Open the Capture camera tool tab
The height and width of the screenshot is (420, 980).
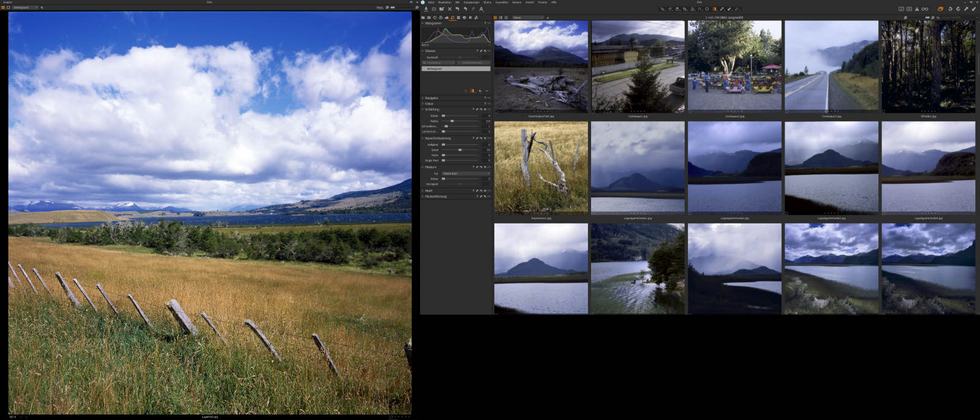tap(428, 18)
